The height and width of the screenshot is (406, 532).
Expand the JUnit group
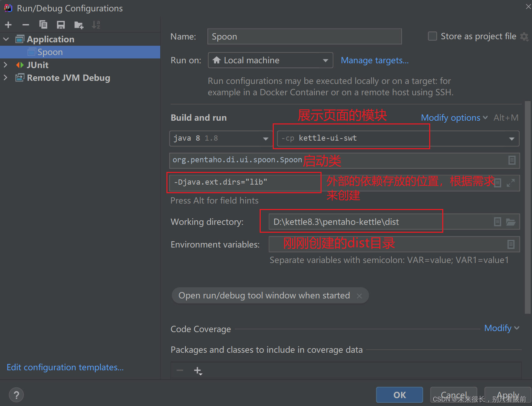[6, 65]
